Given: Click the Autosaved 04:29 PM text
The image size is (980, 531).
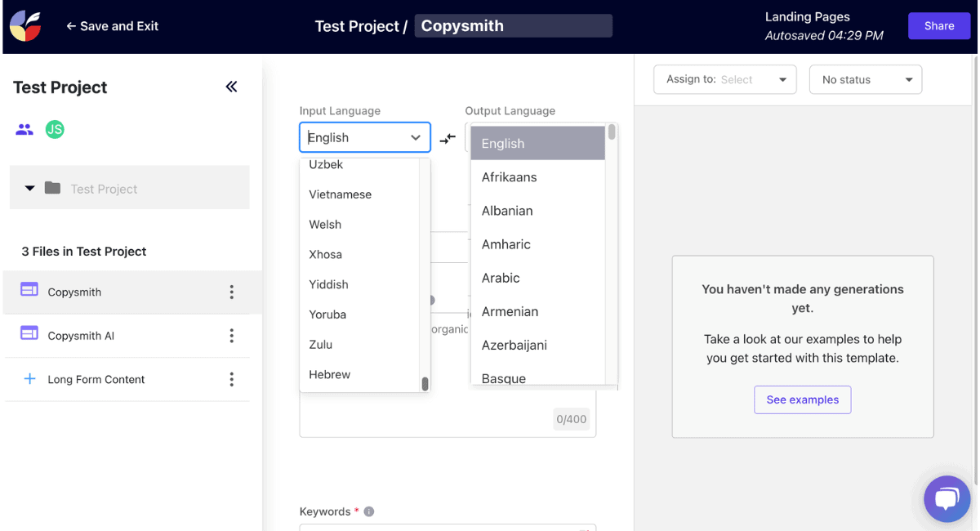Looking at the screenshot, I should [x=824, y=36].
